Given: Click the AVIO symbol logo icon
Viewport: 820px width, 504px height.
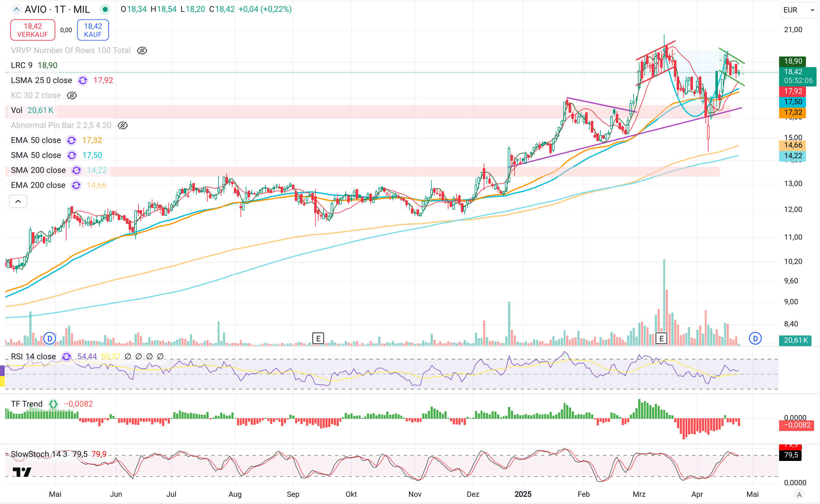Looking at the screenshot, I should tap(16, 9).
